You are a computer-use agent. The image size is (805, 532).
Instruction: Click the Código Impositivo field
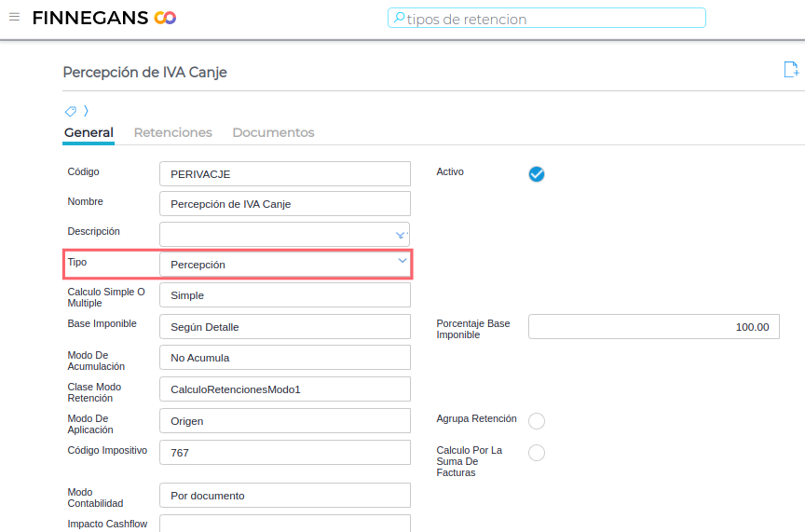point(284,453)
